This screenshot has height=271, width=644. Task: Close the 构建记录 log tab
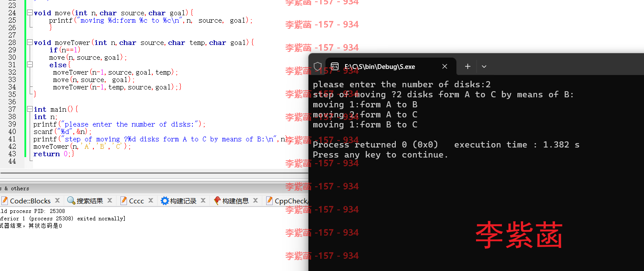[203, 200]
